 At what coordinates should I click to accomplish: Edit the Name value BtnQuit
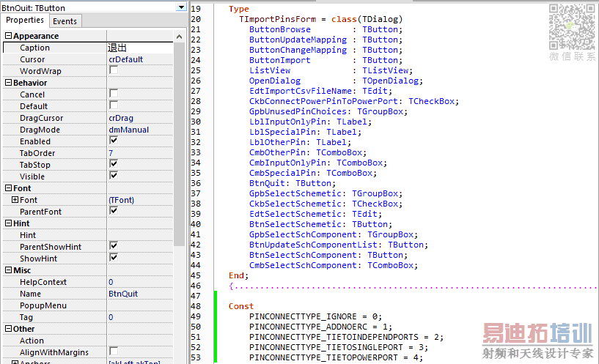[123, 294]
